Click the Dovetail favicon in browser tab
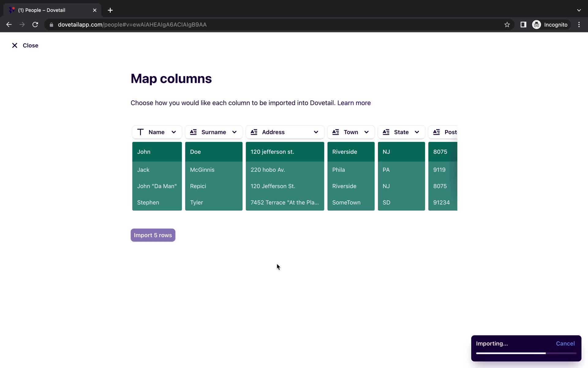The image size is (588, 368). click(11, 10)
